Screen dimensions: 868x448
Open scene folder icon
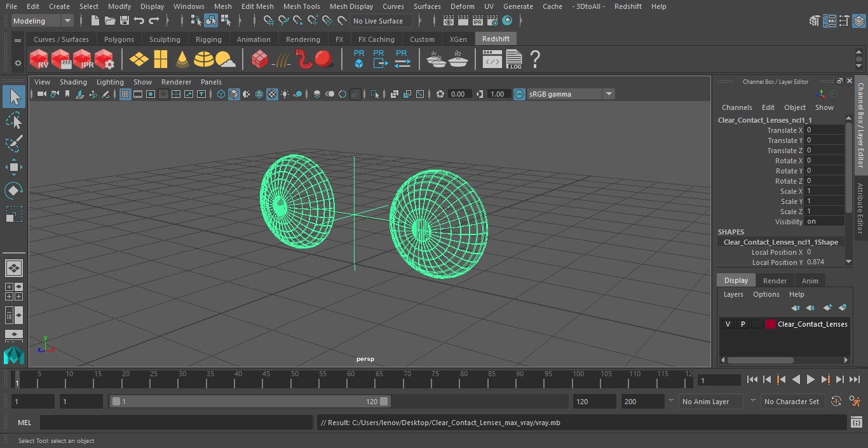[110, 21]
